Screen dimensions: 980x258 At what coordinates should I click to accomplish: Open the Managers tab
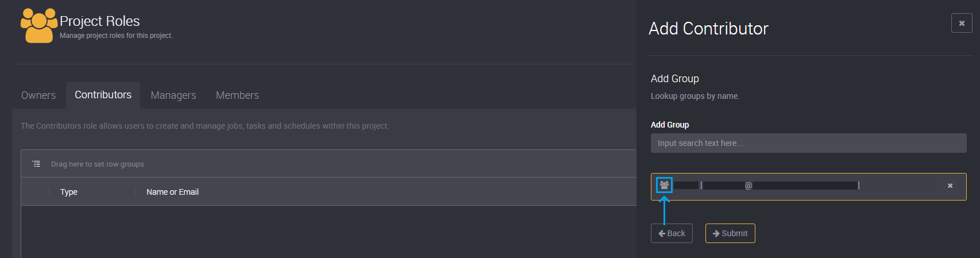point(173,95)
